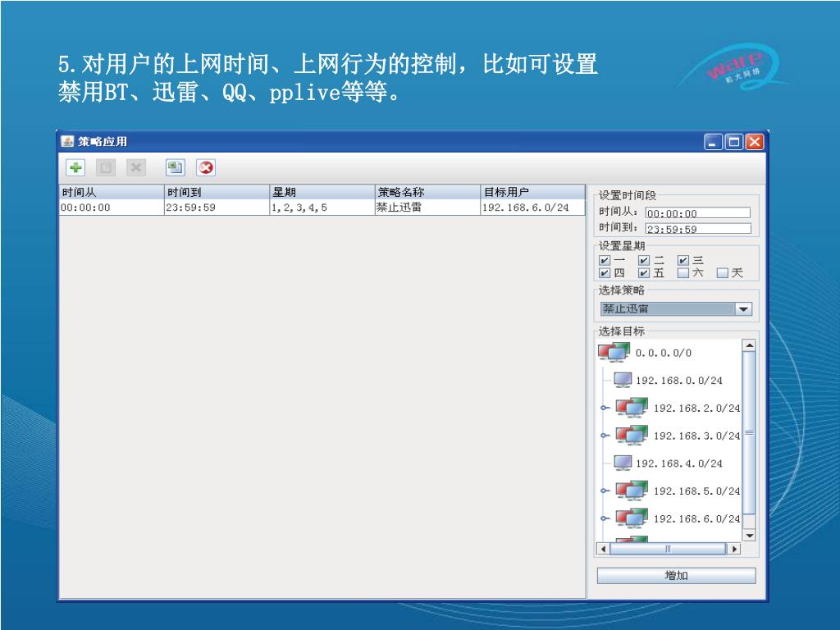Select the monitor icon for 192.168.4.0/24
Image resolution: width=840 pixels, height=630 pixels.
[623, 463]
